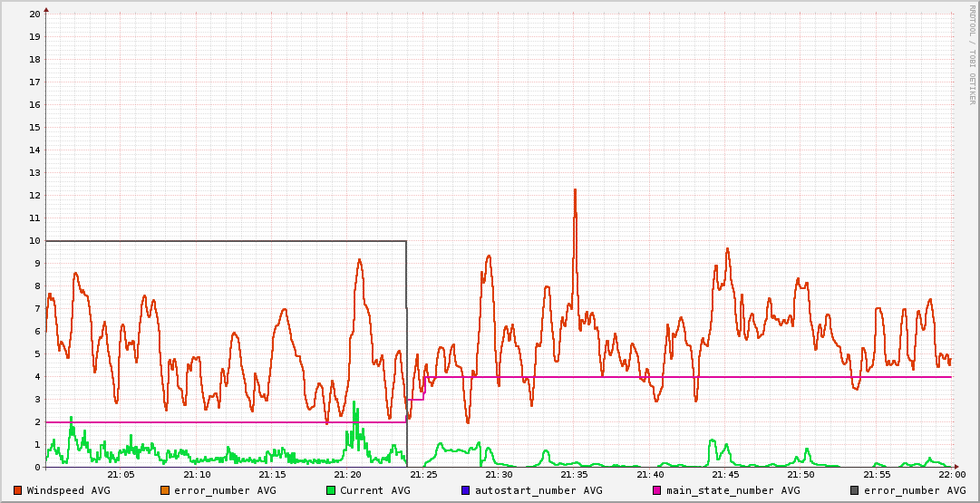This screenshot has width=980, height=503.
Task: Click the 21:20 time axis label
Action: [x=347, y=474]
